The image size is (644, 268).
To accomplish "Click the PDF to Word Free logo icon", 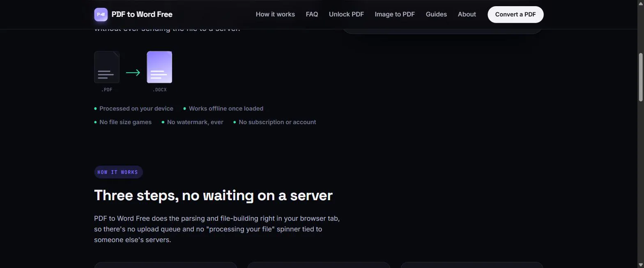I will pyautogui.click(x=101, y=14).
